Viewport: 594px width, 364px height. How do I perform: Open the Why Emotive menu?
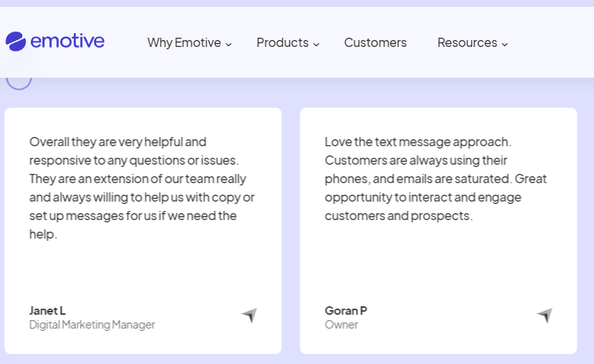point(184,43)
